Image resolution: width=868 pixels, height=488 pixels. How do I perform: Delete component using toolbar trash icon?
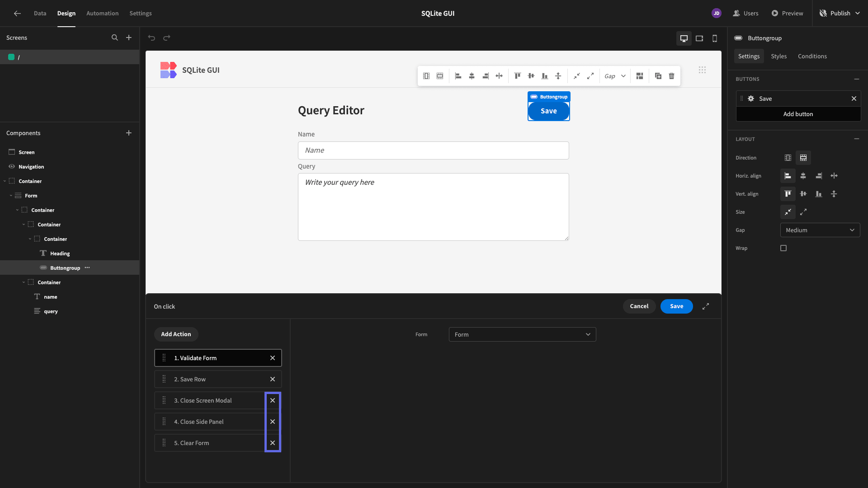(672, 76)
